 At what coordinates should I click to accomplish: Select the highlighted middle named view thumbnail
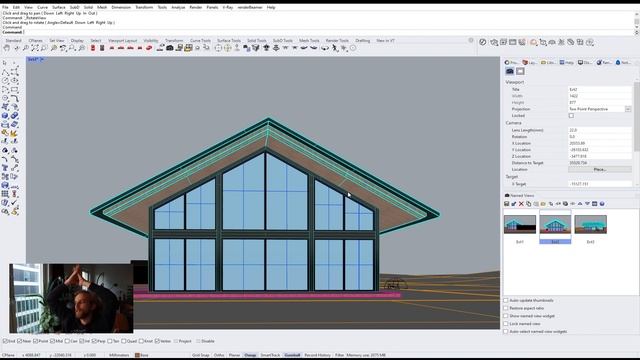click(x=555, y=224)
